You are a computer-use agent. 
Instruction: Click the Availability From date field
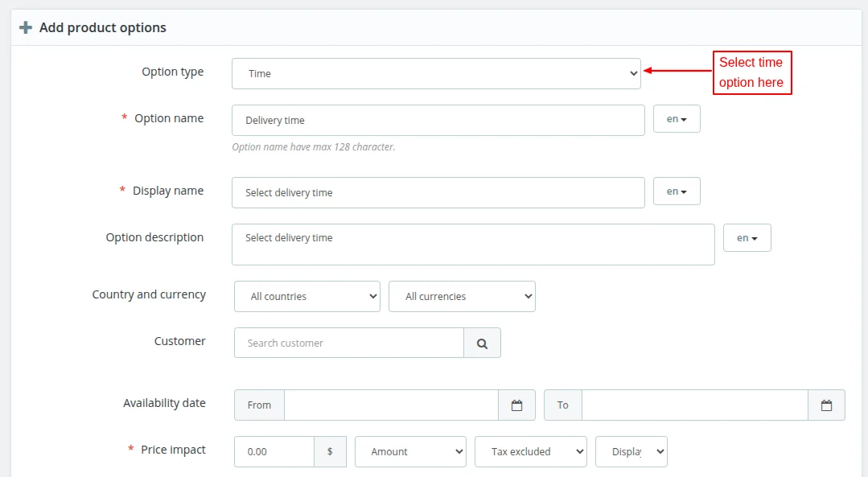(391, 405)
